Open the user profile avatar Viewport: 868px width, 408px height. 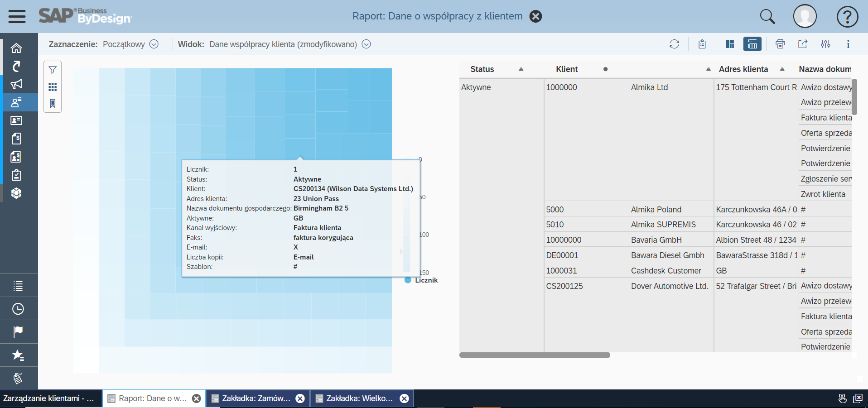click(x=805, y=16)
